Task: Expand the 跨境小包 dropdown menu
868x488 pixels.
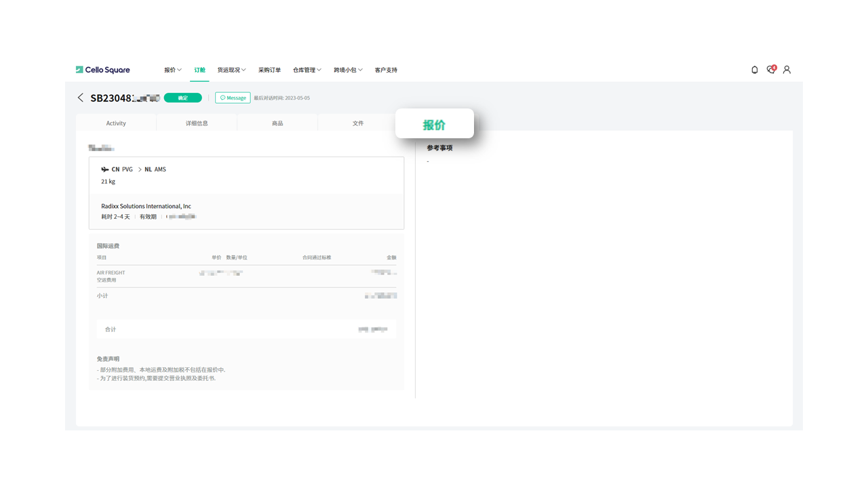Action: tap(348, 70)
